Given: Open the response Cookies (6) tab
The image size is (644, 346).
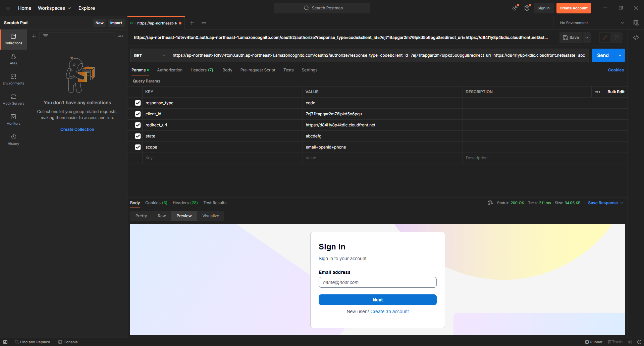Looking at the screenshot, I should [156, 203].
